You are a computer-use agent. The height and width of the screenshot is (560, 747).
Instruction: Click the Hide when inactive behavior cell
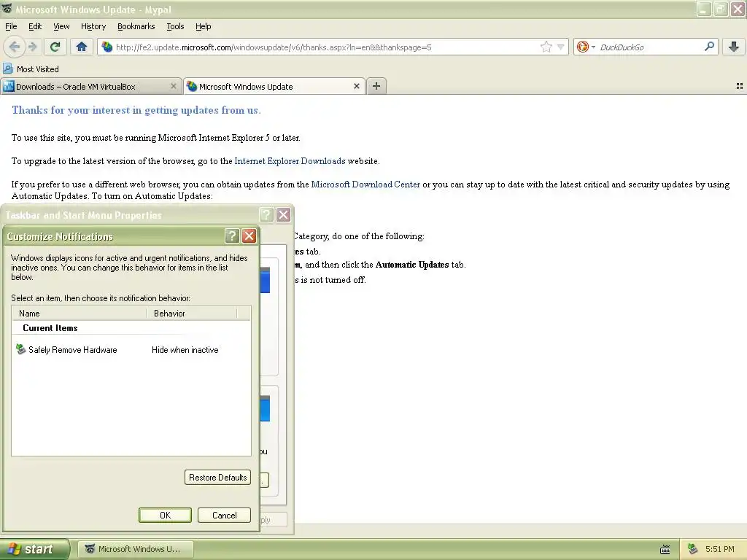185,350
